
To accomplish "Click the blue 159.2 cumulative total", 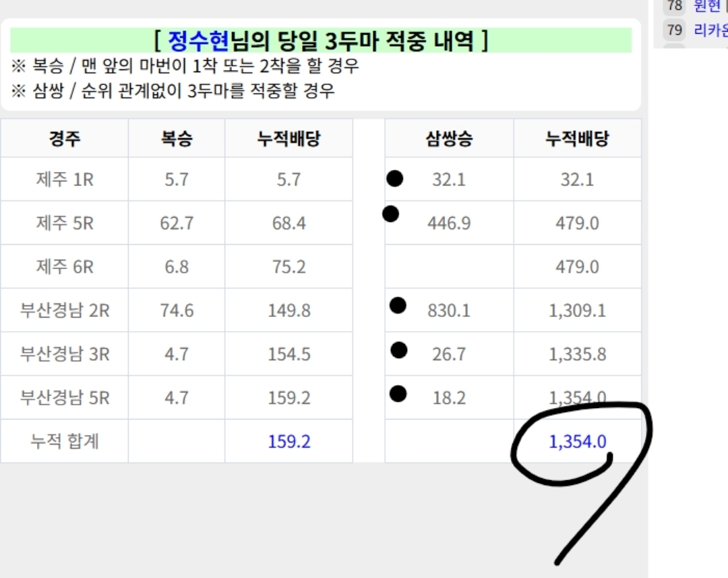I will (x=289, y=442).
